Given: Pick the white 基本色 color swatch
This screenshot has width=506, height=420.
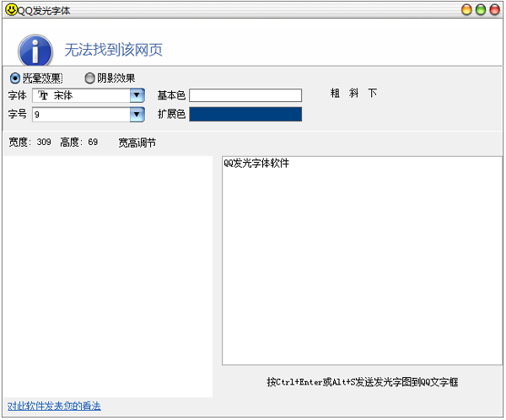Looking at the screenshot, I should click(x=245, y=95).
